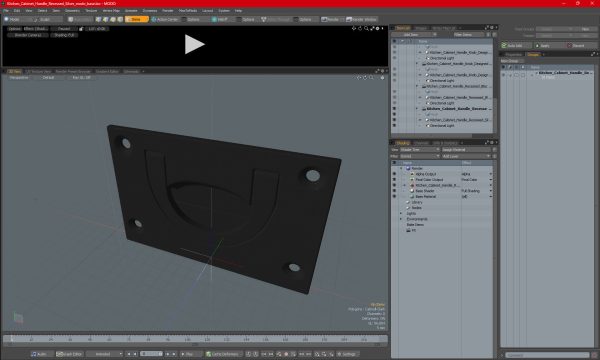
Task: Toggle visibility of Base Shader
Action: 394,191
